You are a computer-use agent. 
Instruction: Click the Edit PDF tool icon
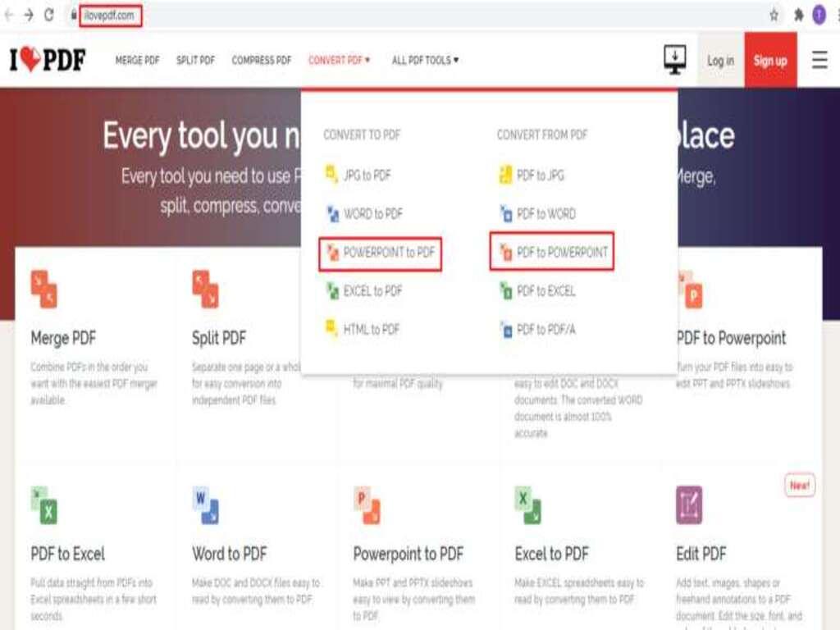click(x=689, y=505)
